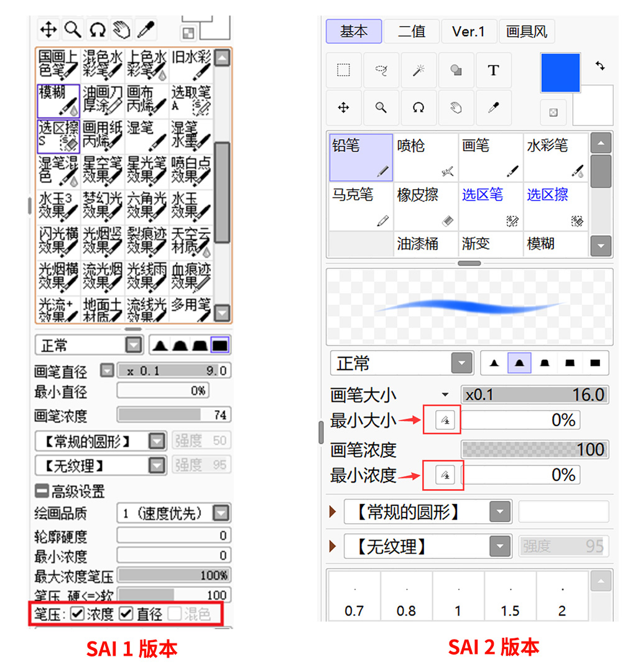Choose the 国画上色笔 brush in SAI 1
Viewport: 638px width, 672px height.
(x=58, y=65)
